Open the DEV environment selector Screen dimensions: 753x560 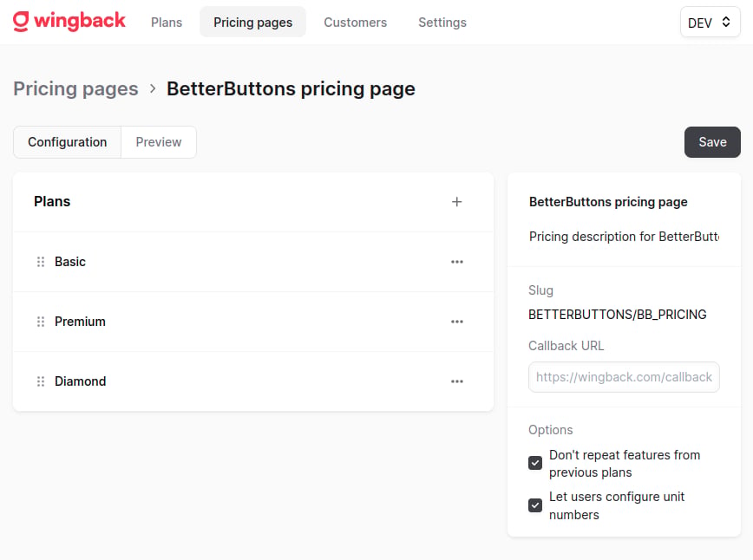pyautogui.click(x=710, y=22)
